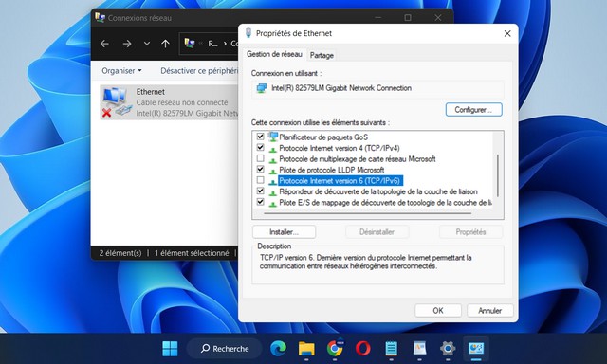
Task: Select Protocole de multiplexage de carte réseau row
Action: [358, 158]
